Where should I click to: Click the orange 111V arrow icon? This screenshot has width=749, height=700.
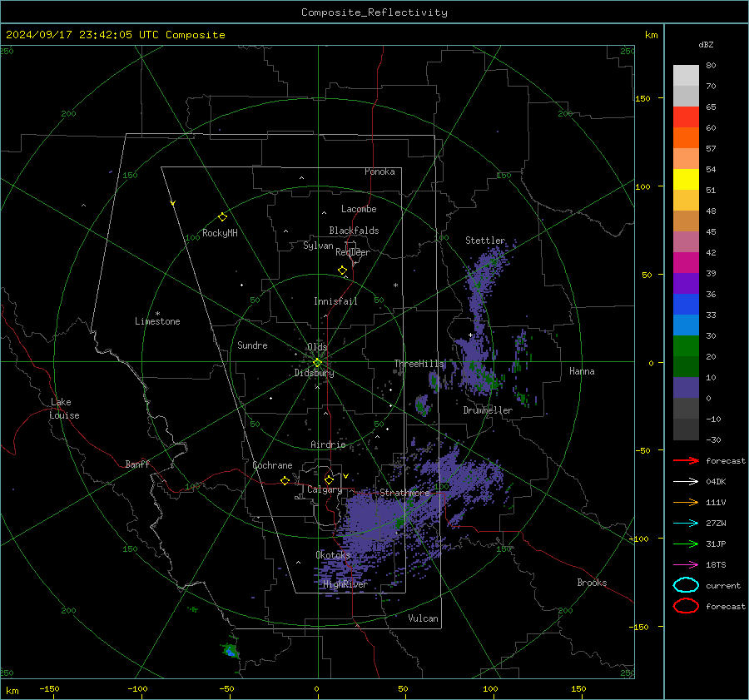tap(686, 502)
